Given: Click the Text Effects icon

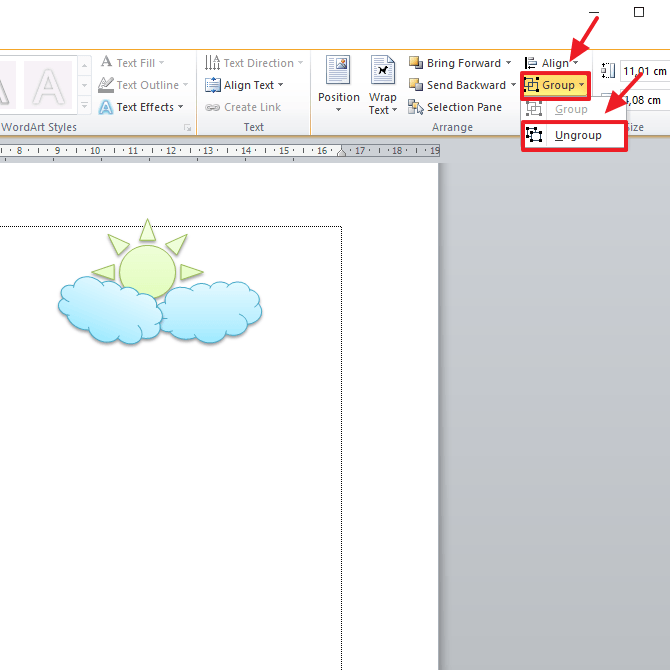Looking at the screenshot, I should click(106, 107).
